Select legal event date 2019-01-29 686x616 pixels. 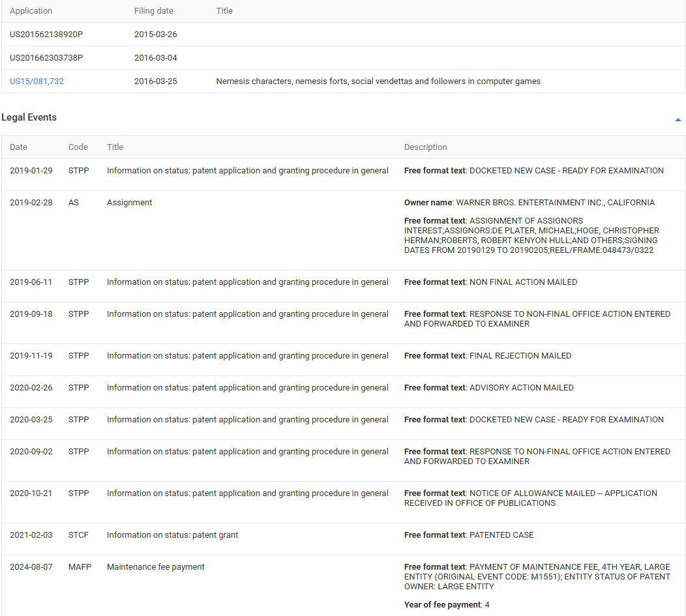click(x=31, y=171)
